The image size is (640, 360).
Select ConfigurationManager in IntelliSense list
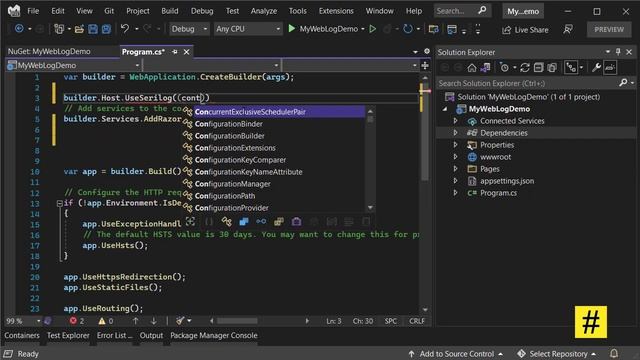point(273,184)
